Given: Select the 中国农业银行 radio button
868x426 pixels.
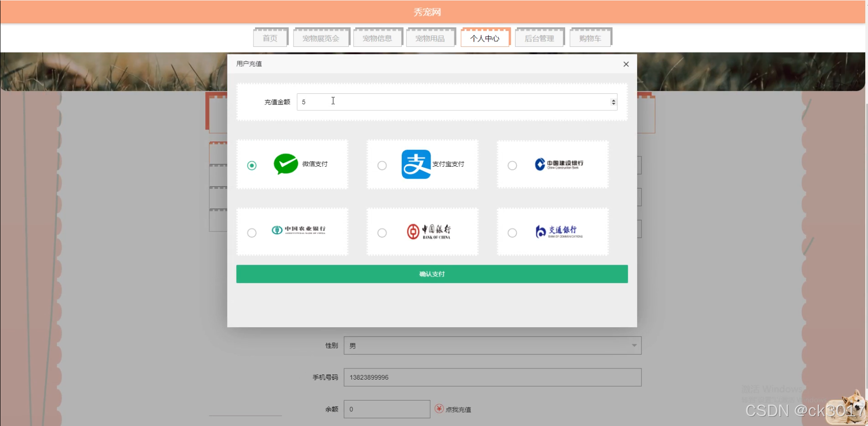Looking at the screenshot, I should pyautogui.click(x=252, y=233).
